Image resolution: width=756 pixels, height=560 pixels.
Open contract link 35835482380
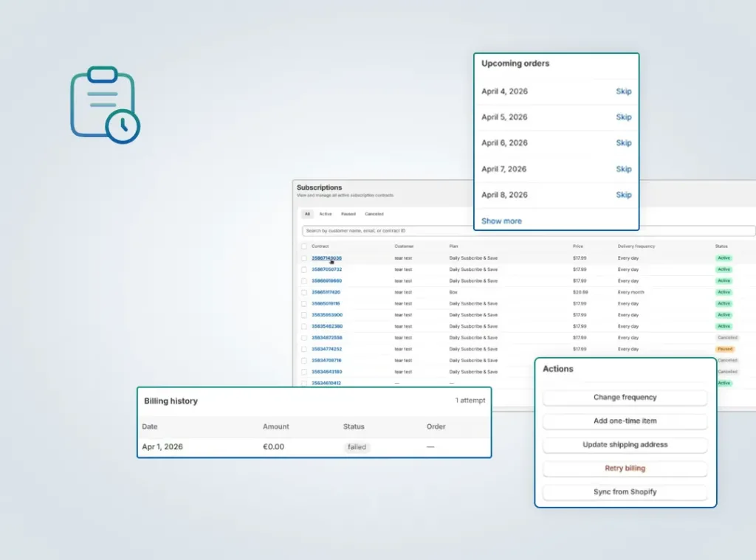327,326
